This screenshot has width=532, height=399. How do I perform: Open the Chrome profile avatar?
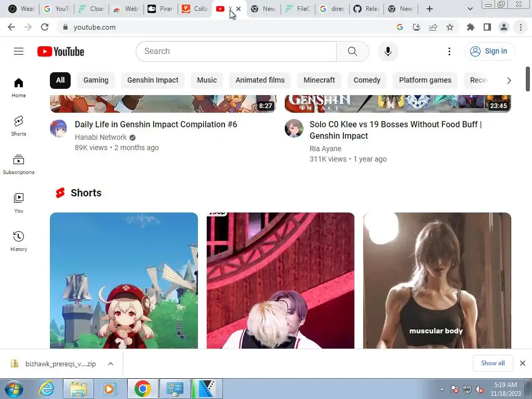pos(504,27)
